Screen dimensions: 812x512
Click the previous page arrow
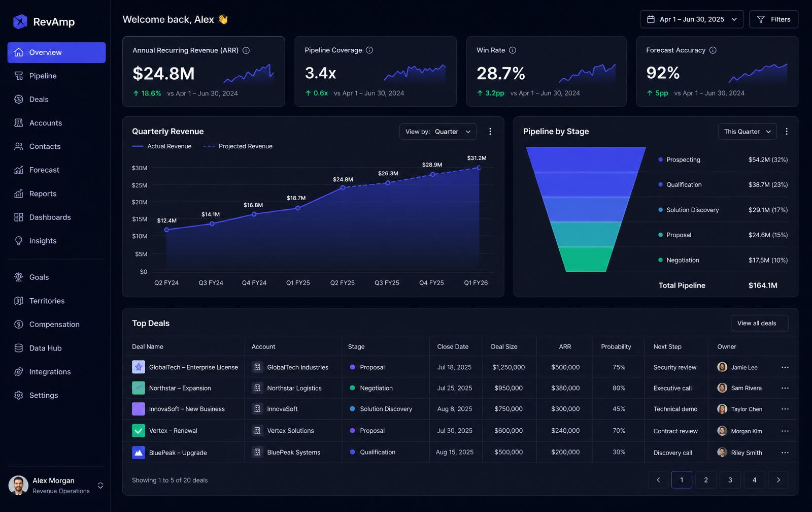pyautogui.click(x=658, y=480)
